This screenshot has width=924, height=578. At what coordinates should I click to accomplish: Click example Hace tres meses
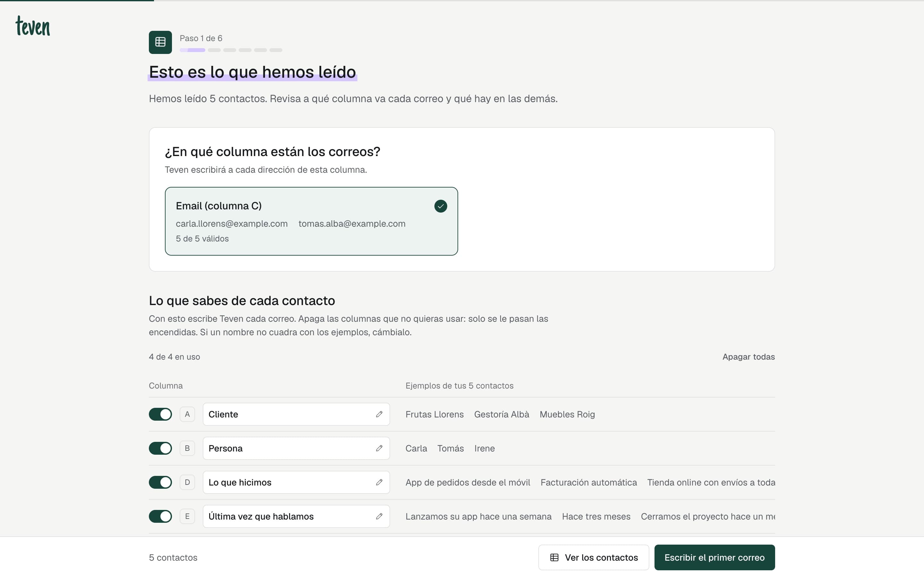596,516
